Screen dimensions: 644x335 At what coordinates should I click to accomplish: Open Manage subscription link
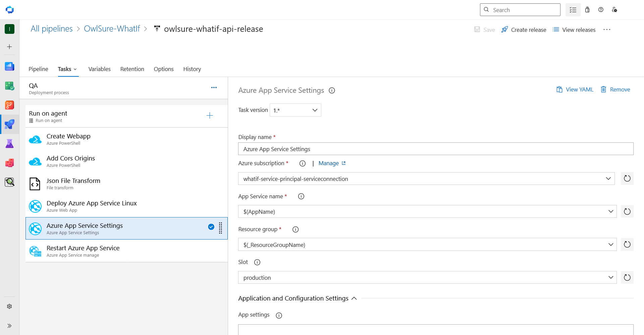click(332, 163)
